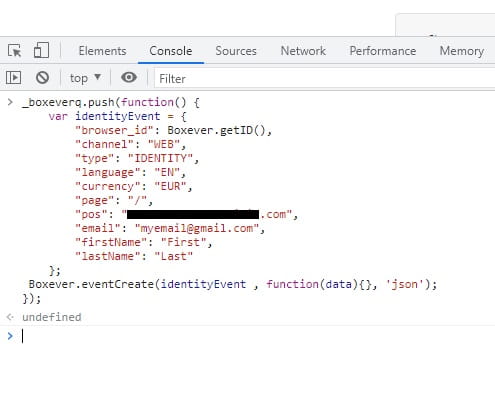Show console sidebar icon

(x=13, y=78)
